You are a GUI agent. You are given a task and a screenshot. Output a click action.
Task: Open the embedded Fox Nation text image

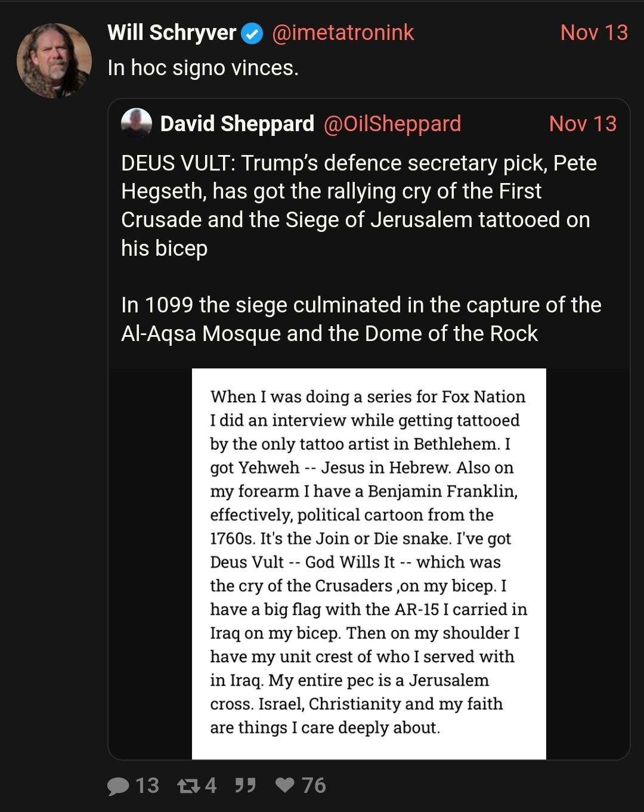coord(369,563)
